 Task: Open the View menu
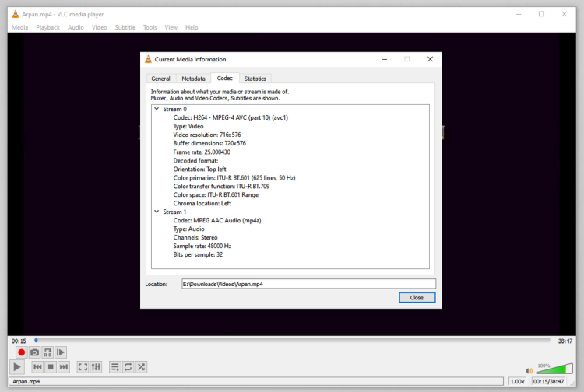coord(171,27)
